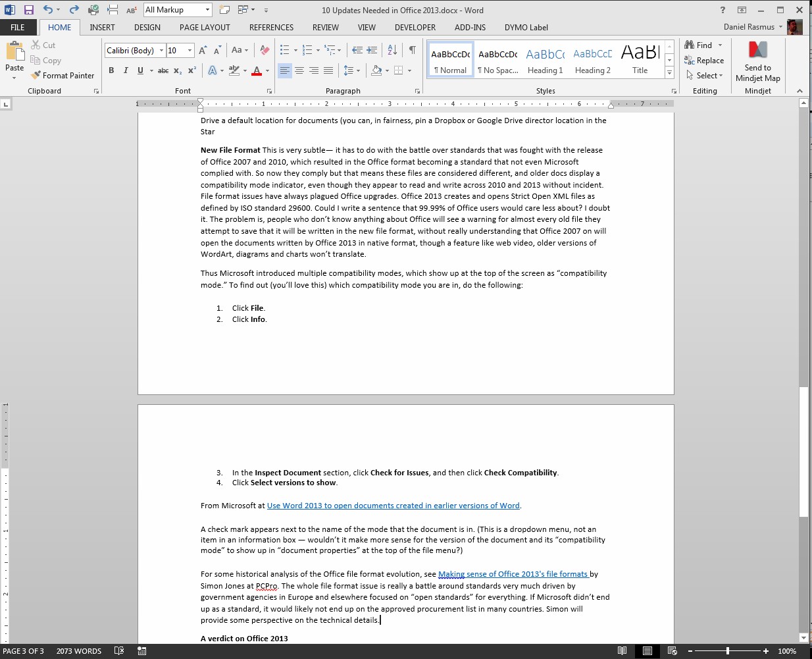
Task: Adjust the zoom slider in the status bar
Action: (x=728, y=651)
